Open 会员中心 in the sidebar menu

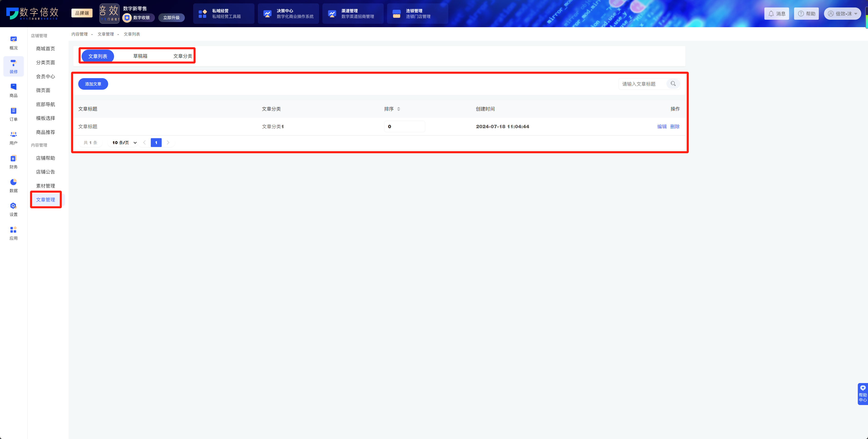(x=46, y=76)
